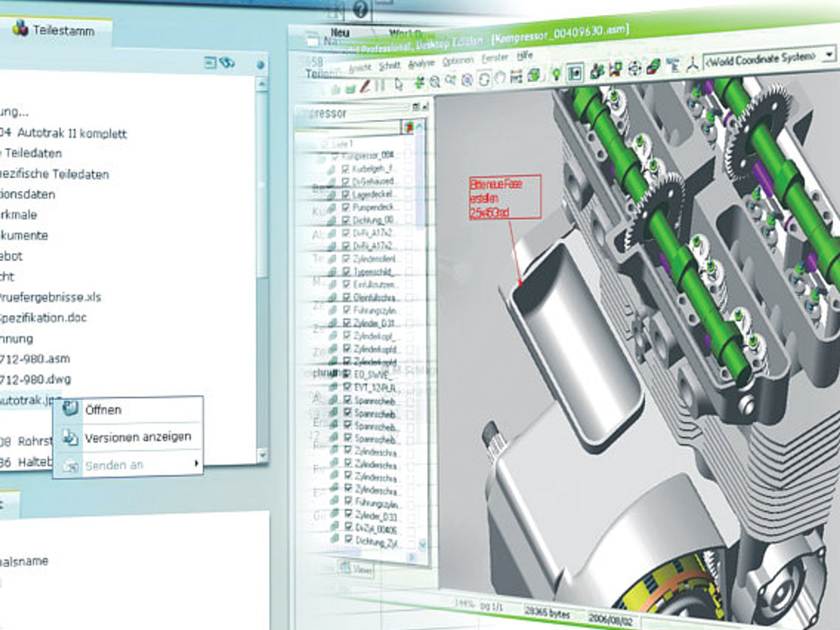Click the rotate arrows icon in toolbar
The image size is (840, 630).
(x=483, y=79)
